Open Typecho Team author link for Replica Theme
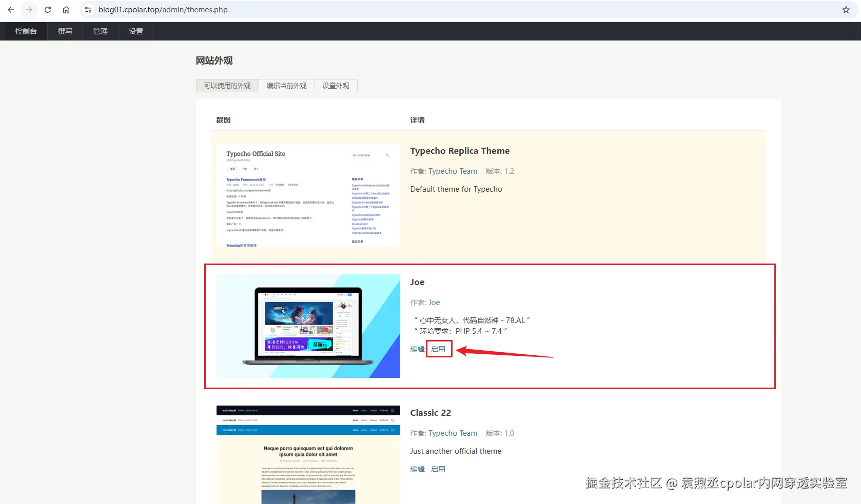Image resolution: width=861 pixels, height=504 pixels. pyautogui.click(x=453, y=171)
